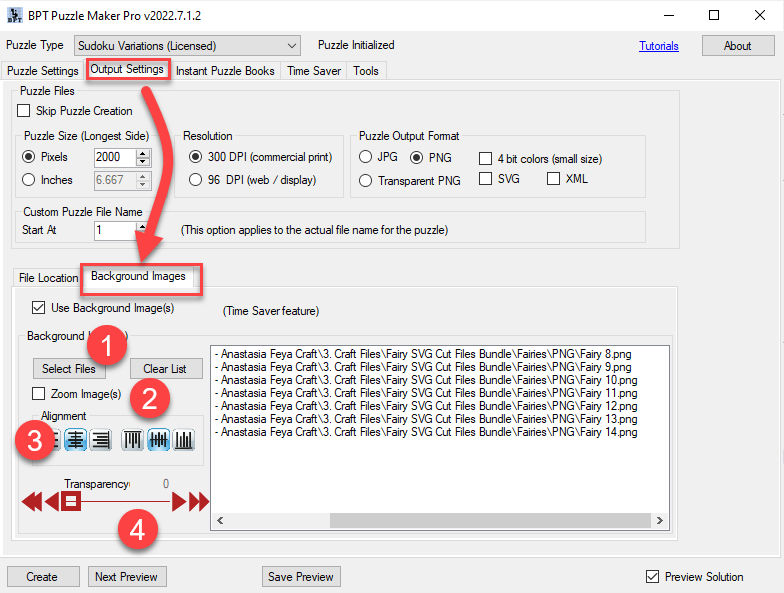Switch to Instant Puzzle Books tab
The height and width of the screenshot is (593, 784).
coord(225,71)
